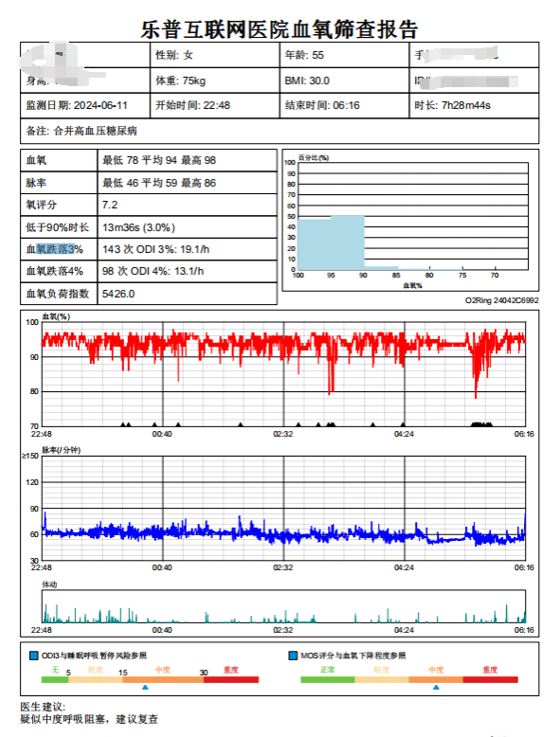Screen dimensions: 560x737
Task: Click the 百分比(%) axis title of the histogram
Action: tap(314, 157)
